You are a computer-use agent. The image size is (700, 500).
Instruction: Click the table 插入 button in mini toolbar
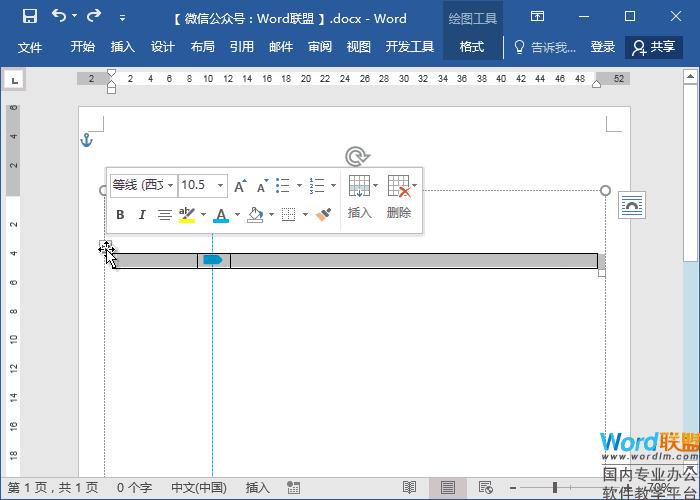[360, 197]
